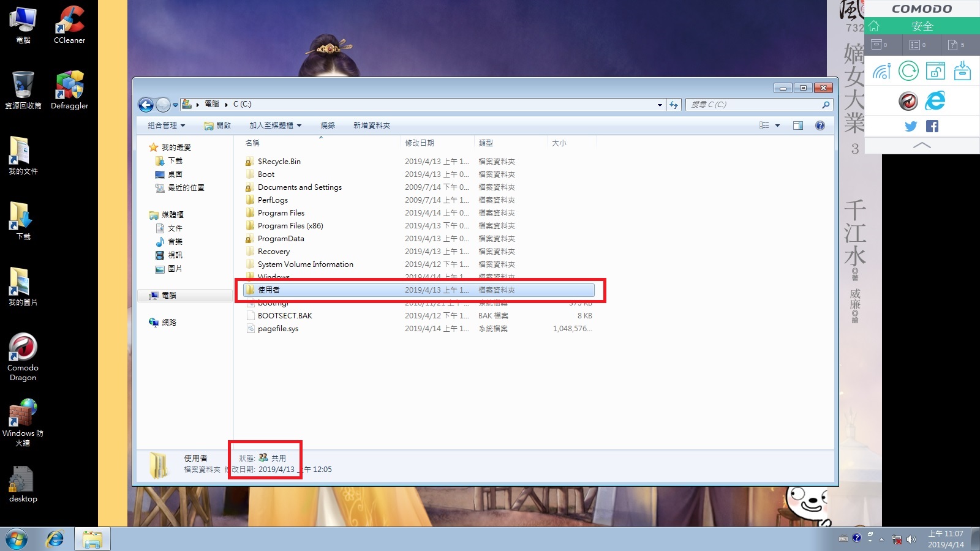Open the 組合管理 menu
Viewport: 980px width, 551px height.
(x=166, y=126)
